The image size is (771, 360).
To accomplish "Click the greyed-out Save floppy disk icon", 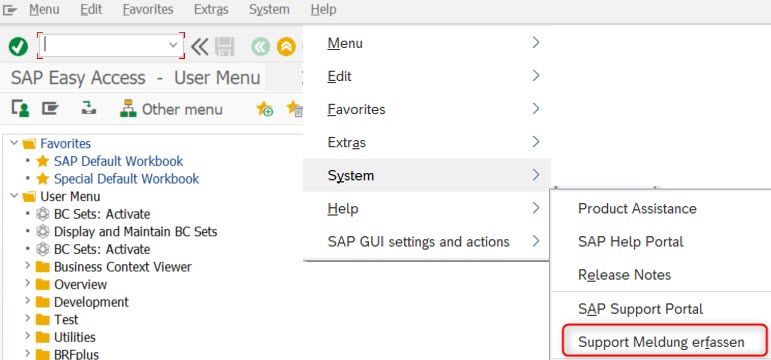I will [x=225, y=47].
